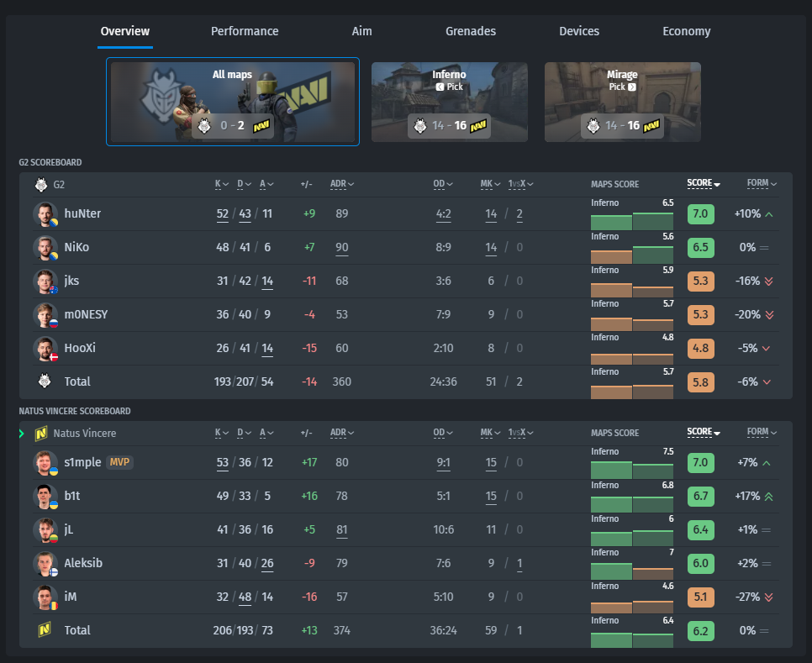This screenshot has height=663, width=812.
Task: Click Aleksib's 26 assists value
Action: [267, 564]
